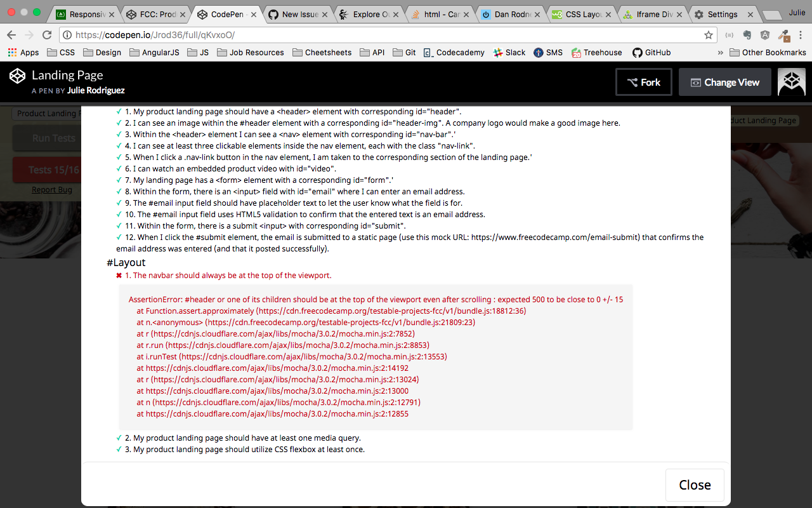Click the Run Tests button behind dialog
Image resolution: width=812 pixels, height=508 pixels.
pos(47,138)
